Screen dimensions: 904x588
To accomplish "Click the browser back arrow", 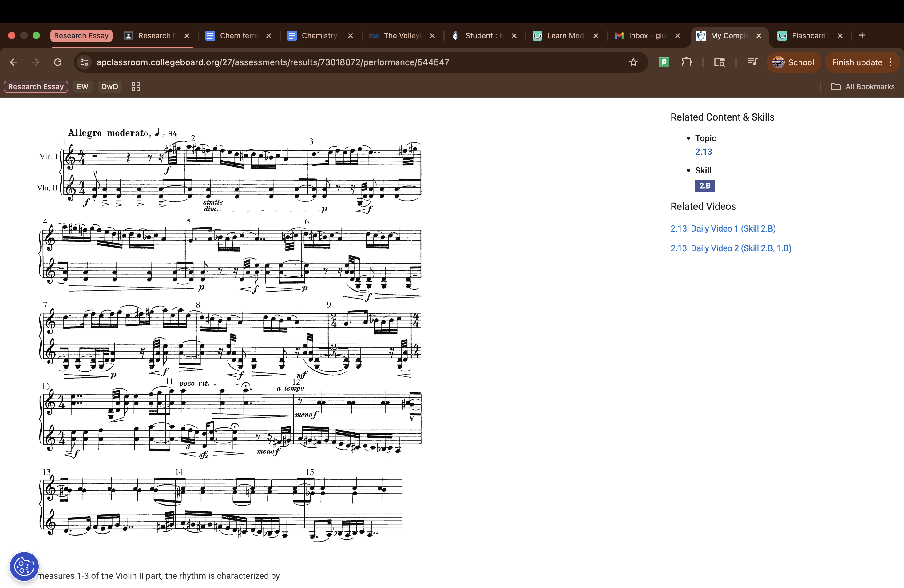I will [14, 62].
